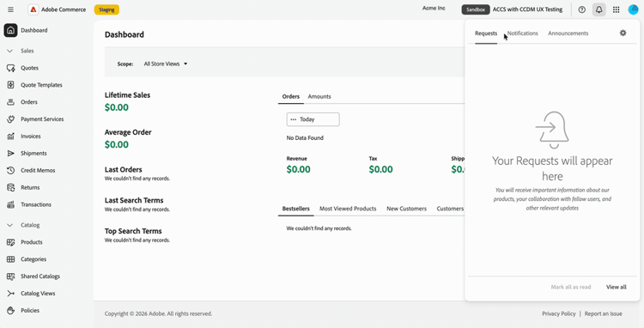Open notification settings gear icon
644x328 pixels.
pos(623,33)
